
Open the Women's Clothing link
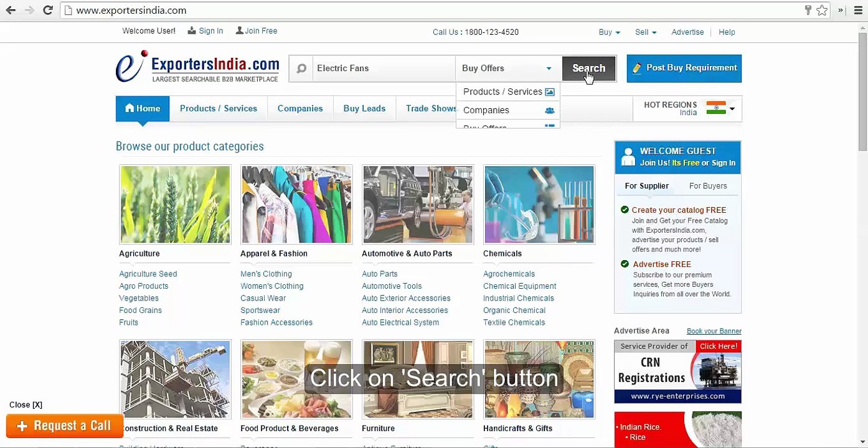pyautogui.click(x=272, y=286)
